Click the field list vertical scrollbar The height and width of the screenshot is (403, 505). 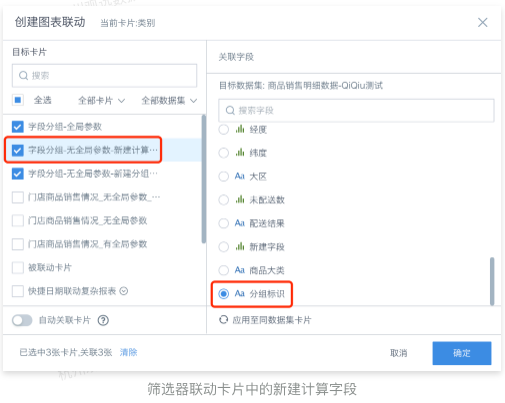(x=492, y=281)
